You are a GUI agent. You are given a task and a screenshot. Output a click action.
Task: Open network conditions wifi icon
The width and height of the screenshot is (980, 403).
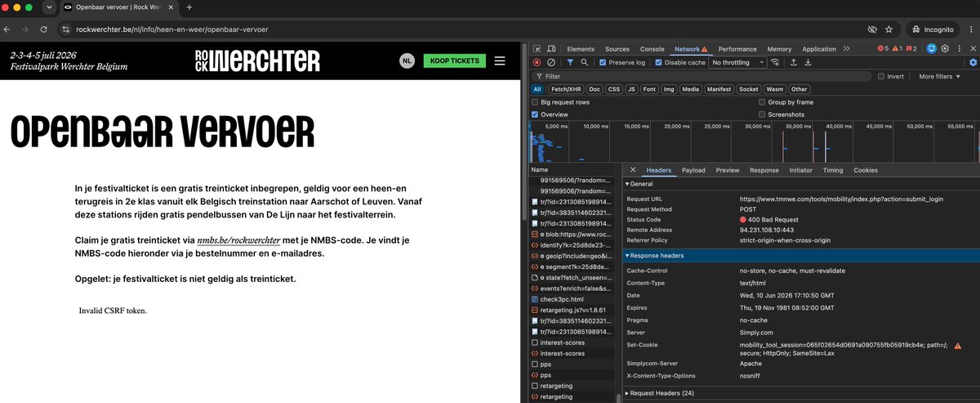[x=775, y=62]
